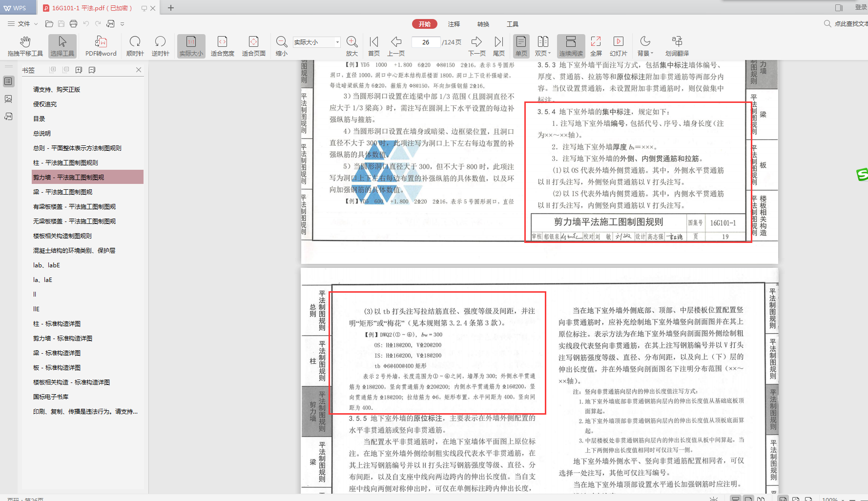Zoom out with the 缩小 magnifier
Image resolution: width=868 pixels, height=501 pixels.
[282, 46]
